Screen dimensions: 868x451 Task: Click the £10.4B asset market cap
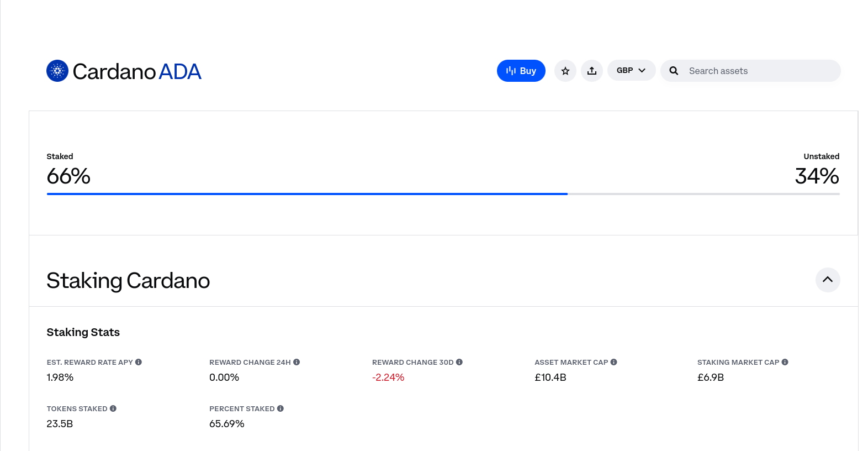pyautogui.click(x=551, y=377)
